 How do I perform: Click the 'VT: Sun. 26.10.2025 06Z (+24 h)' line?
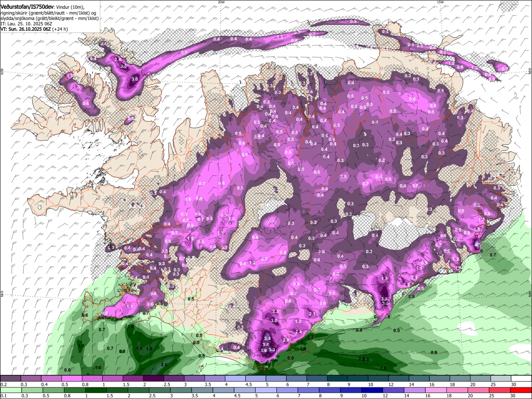pyautogui.click(x=34, y=29)
